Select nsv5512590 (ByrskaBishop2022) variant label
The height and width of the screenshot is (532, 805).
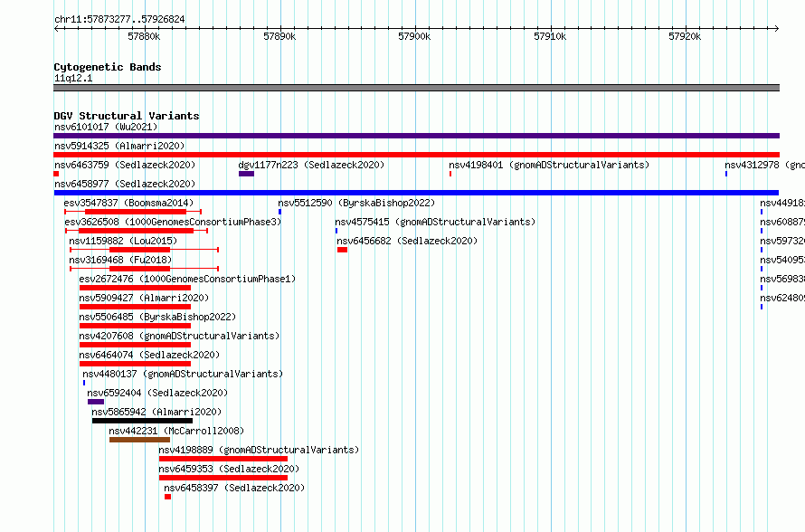pyautogui.click(x=356, y=203)
